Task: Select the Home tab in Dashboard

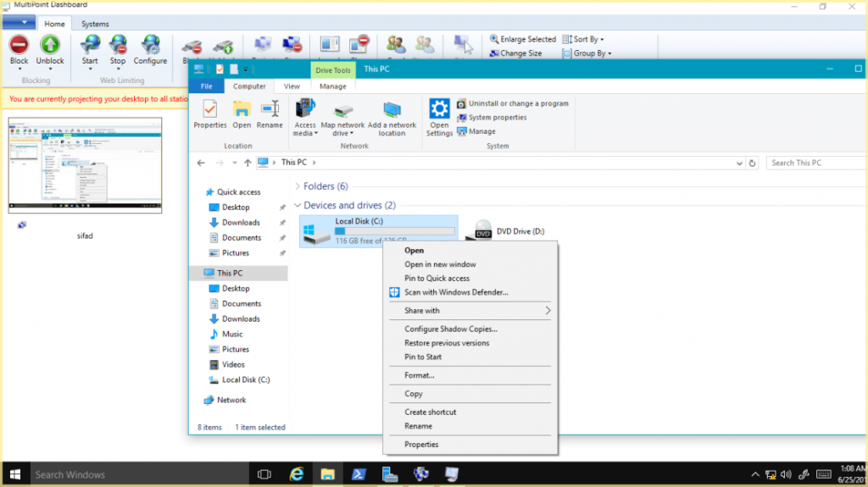Action: (x=54, y=24)
